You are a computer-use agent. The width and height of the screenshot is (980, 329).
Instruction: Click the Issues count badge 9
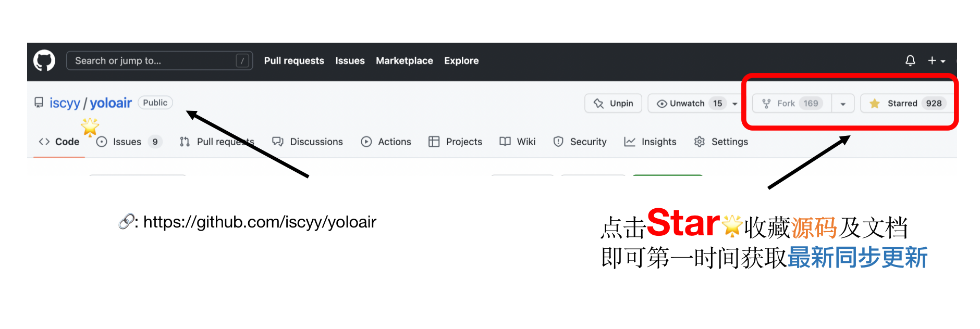[x=155, y=142]
